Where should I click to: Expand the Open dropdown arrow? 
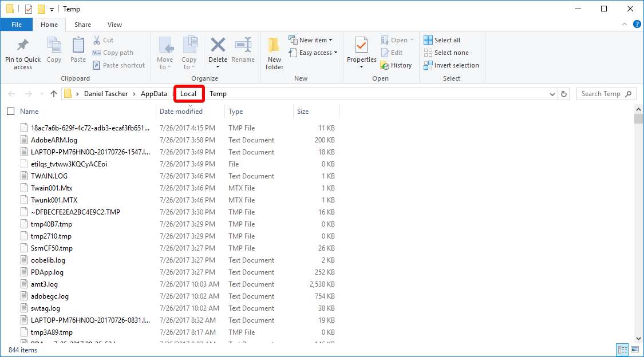[412, 40]
